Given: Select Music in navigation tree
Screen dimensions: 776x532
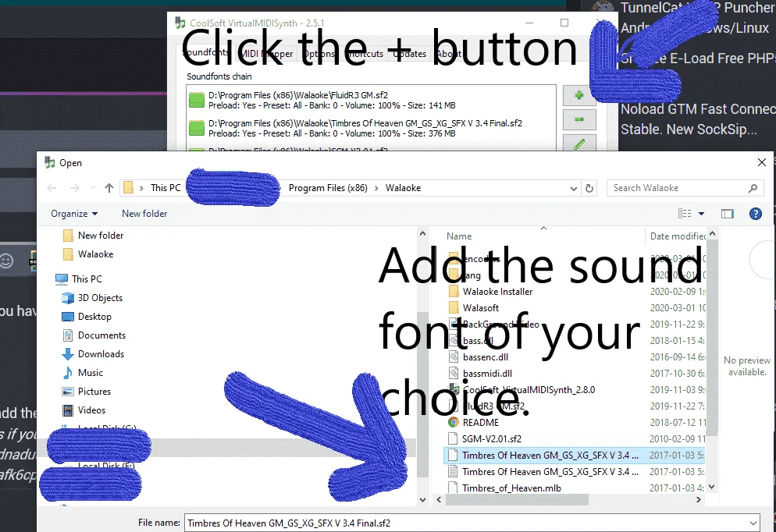Looking at the screenshot, I should click(x=83, y=373).
